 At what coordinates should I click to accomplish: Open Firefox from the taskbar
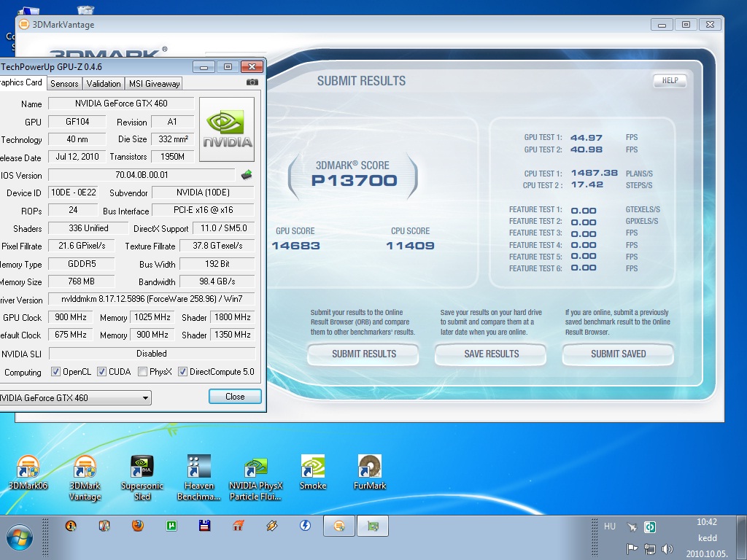coord(138,526)
